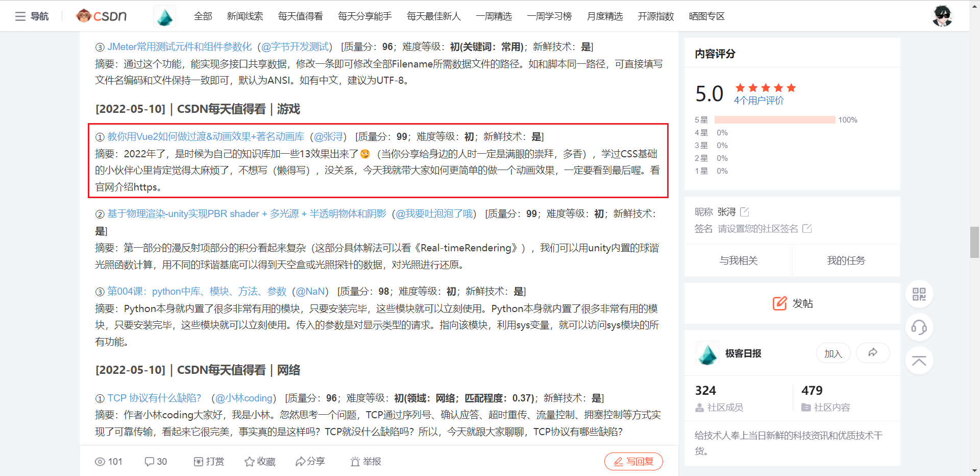This screenshot has height=476, width=980.
Task: Switch to 一周精选 tab
Action: (494, 16)
